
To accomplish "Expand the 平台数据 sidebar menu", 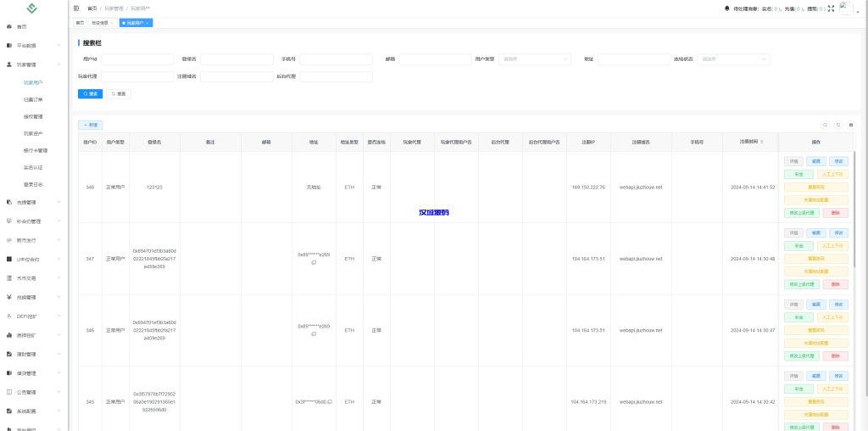I will point(32,45).
